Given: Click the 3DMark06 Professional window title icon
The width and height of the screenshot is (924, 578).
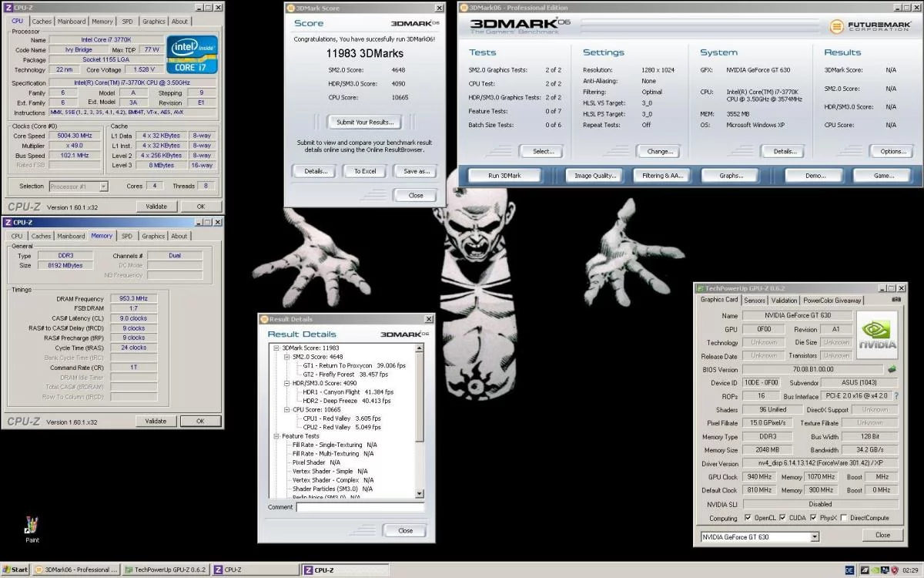Looking at the screenshot, I should (x=464, y=8).
